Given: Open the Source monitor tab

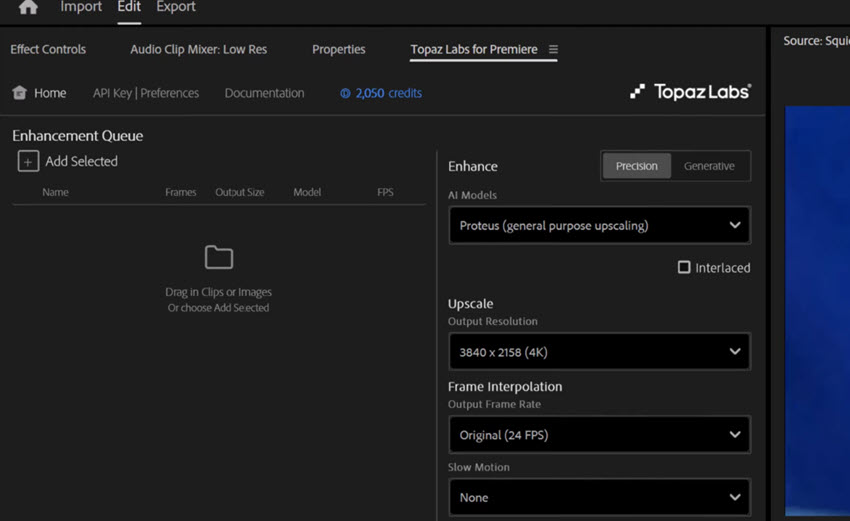Looking at the screenshot, I should tap(816, 41).
